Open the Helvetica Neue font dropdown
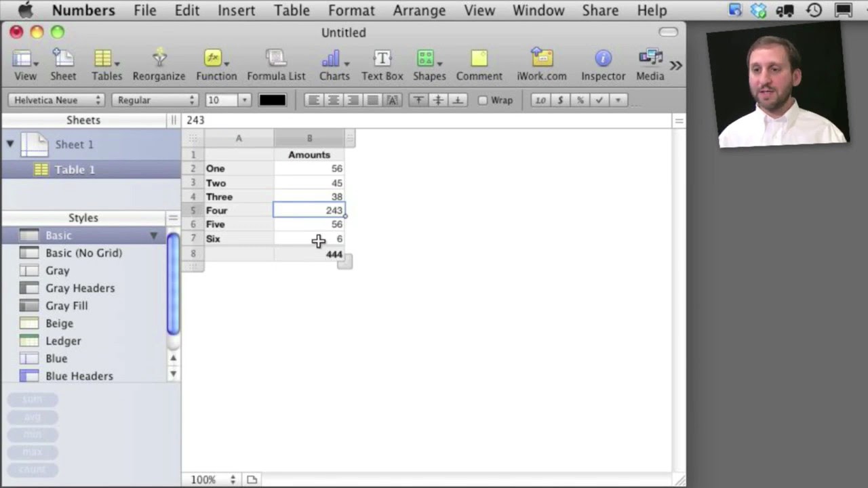Viewport: 868px width, 488px height. 56,100
